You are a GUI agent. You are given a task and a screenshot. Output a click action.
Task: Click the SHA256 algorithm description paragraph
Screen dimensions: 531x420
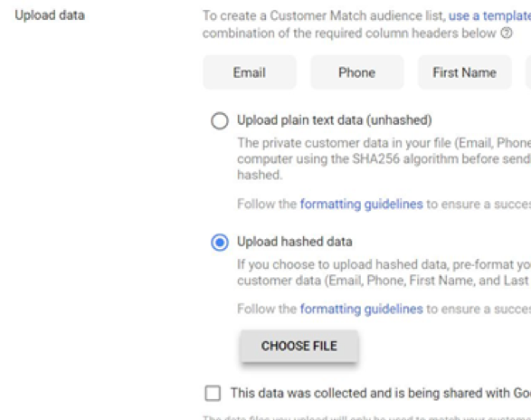[384, 159]
